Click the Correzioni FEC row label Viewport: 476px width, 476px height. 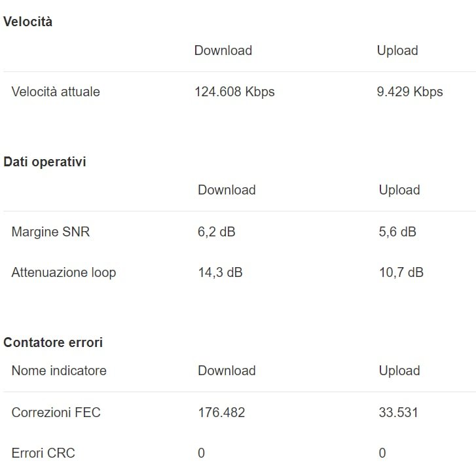(x=56, y=412)
